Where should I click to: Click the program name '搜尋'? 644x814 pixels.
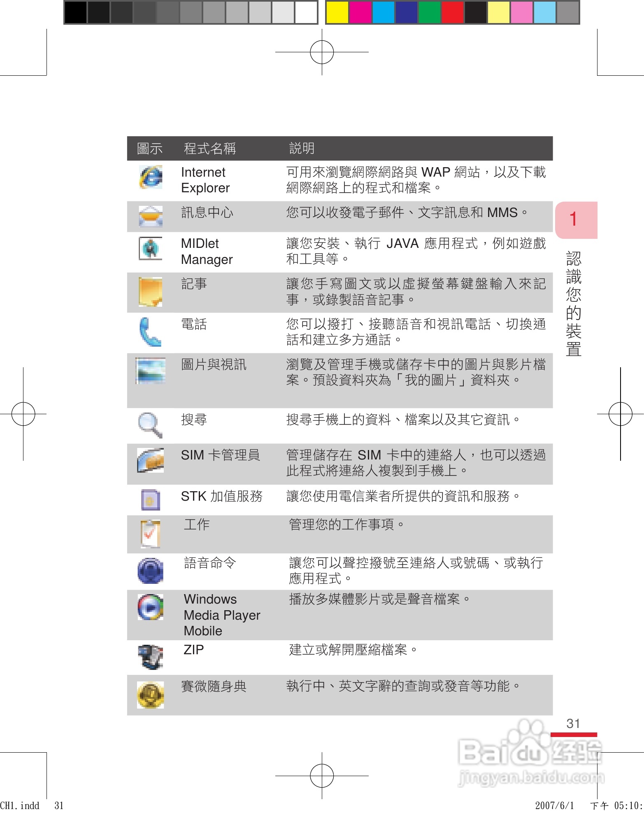[x=194, y=420]
